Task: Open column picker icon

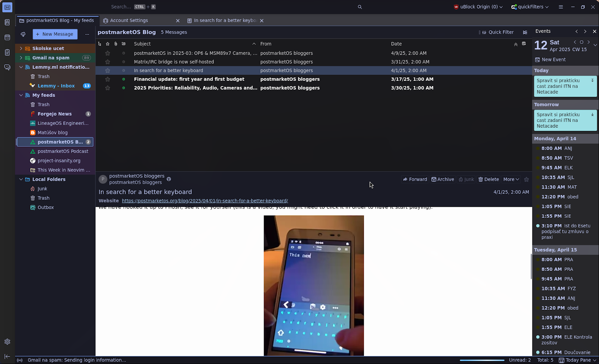Action: [524, 44]
